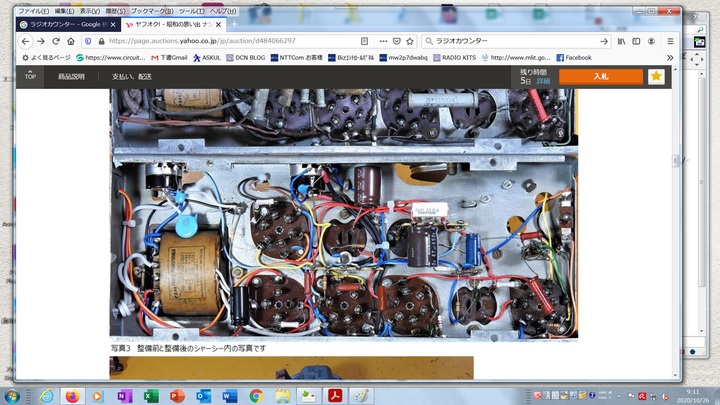Go to the browser home page
Image resolution: width=720 pixels, height=405 pixels.
[71, 41]
